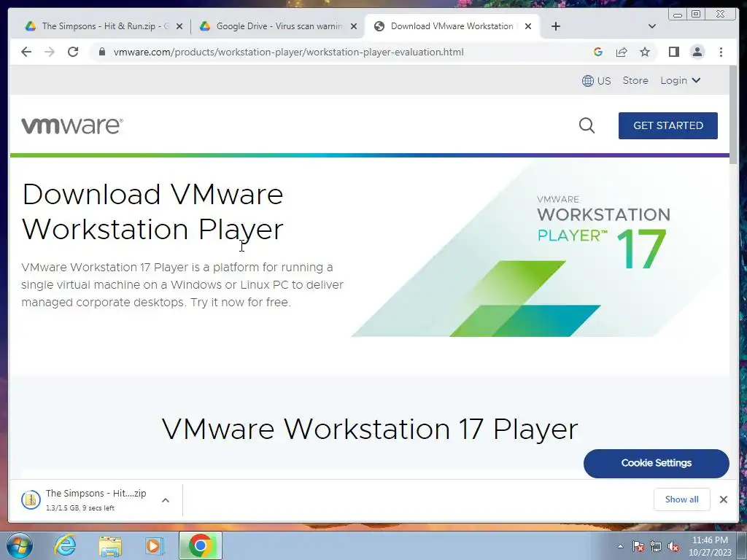Click the address bar URL

click(x=288, y=52)
